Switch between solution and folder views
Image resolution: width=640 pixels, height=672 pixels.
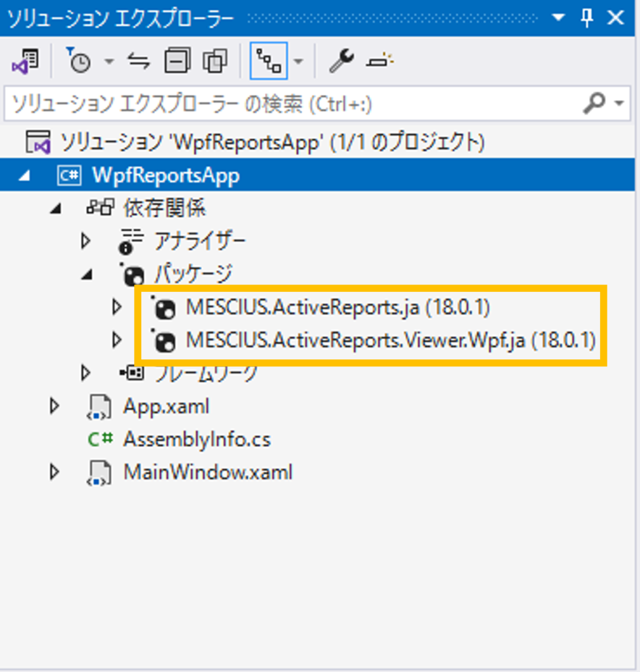click(x=25, y=61)
